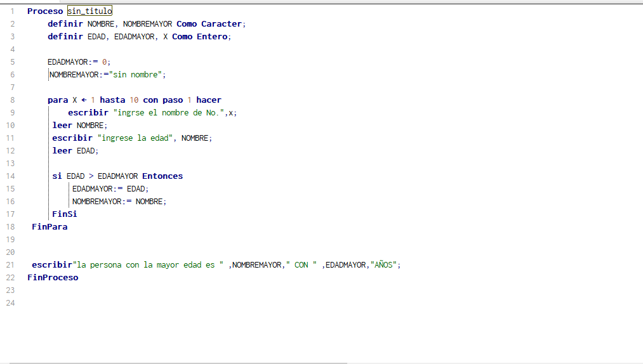Screen dimensions: 643x364
Task: Click the leer NOMBRE statement
Action: point(79,126)
